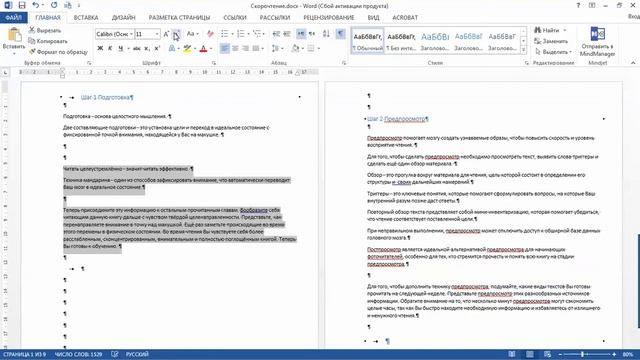This screenshot has width=640, height=360.
Task: Click Заменить (replace) button
Action: click(551, 41)
